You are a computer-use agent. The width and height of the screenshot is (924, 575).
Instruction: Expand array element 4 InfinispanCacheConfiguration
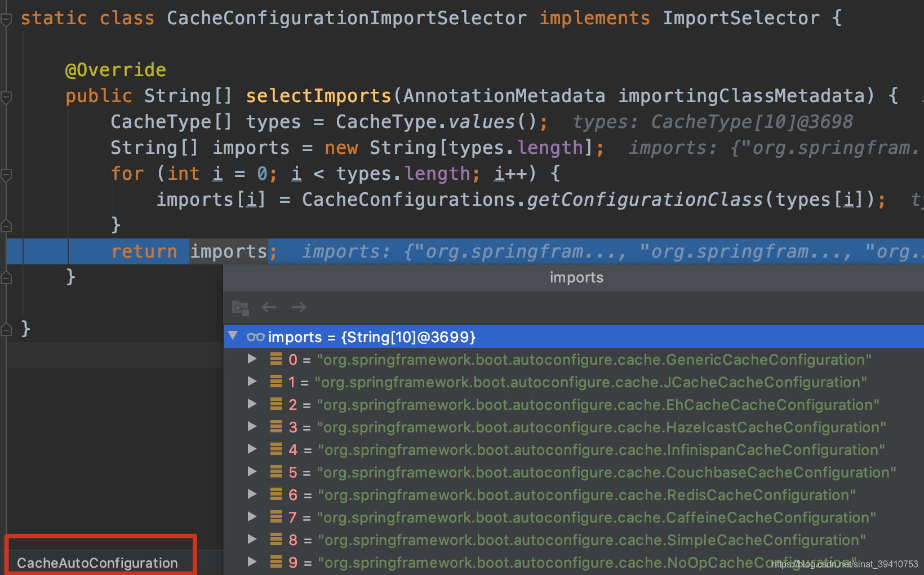252,449
